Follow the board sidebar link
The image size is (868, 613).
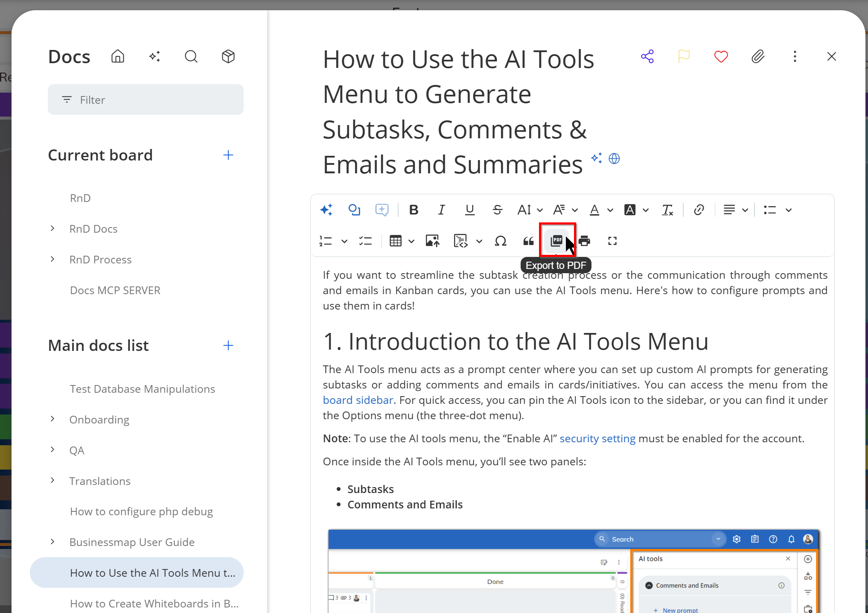358,400
